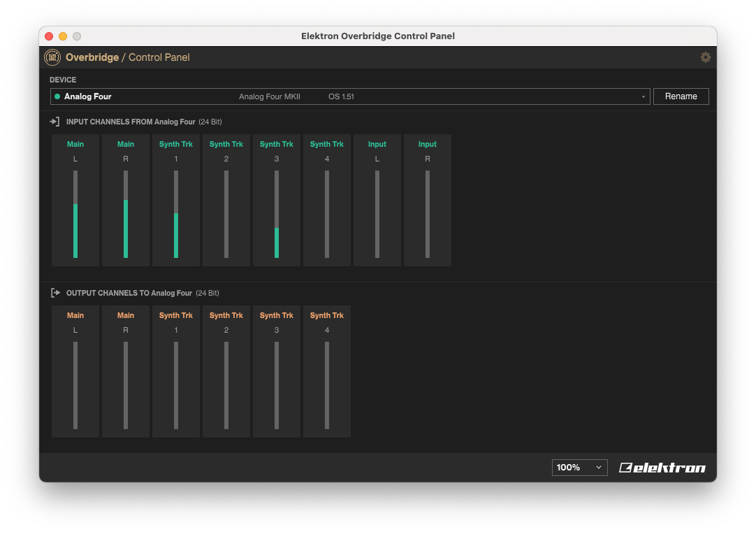Click the green Main label above input L
This screenshot has width=756, height=534.
pyautogui.click(x=75, y=144)
